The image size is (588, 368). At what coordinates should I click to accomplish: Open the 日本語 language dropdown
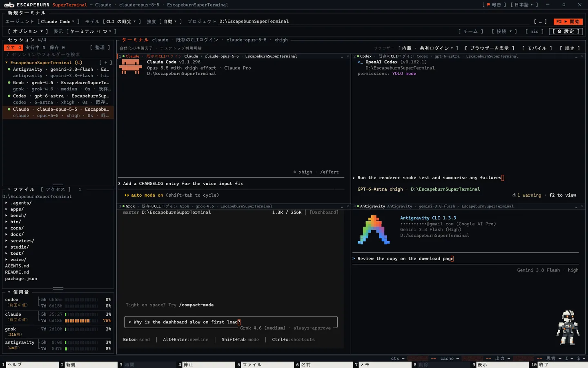click(524, 5)
